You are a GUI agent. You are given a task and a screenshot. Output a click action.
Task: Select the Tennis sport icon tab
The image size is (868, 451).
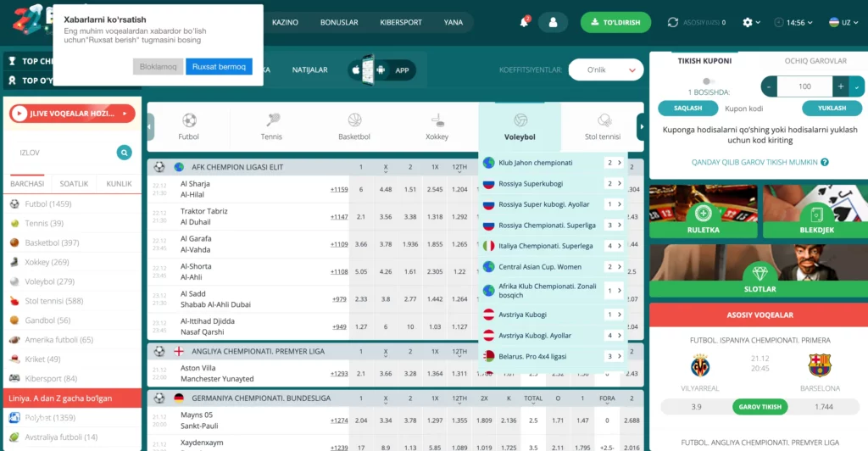pos(271,126)
